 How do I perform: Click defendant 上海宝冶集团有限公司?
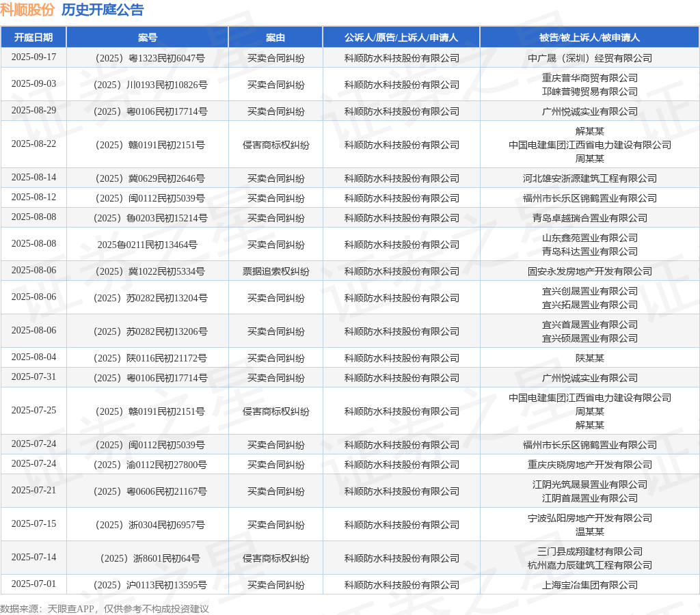[590, 585]
